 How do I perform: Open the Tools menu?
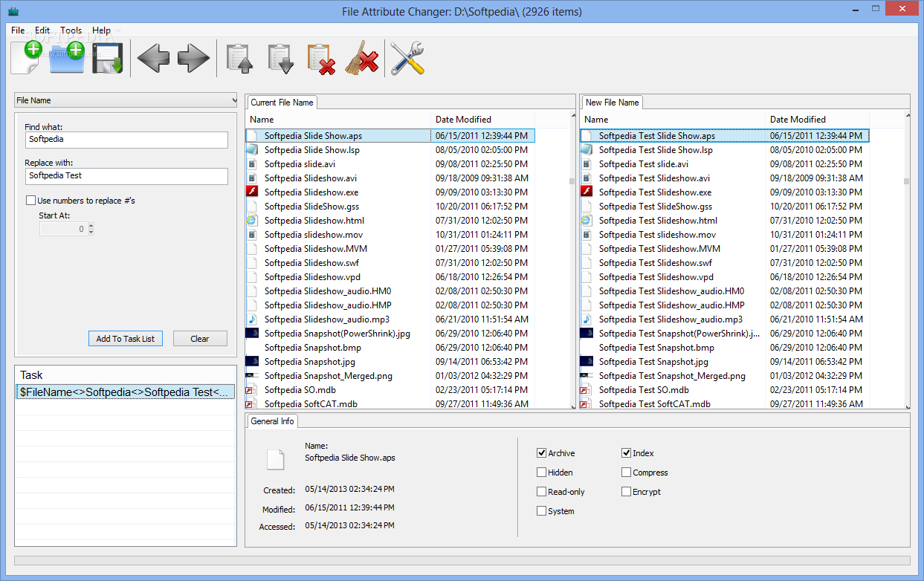coord(71,30)
